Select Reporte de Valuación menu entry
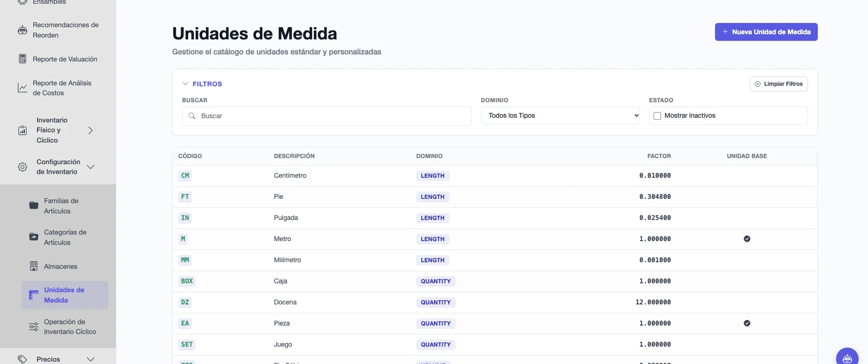The width and height of the screenshot is (868, 364). pos(65,59)
